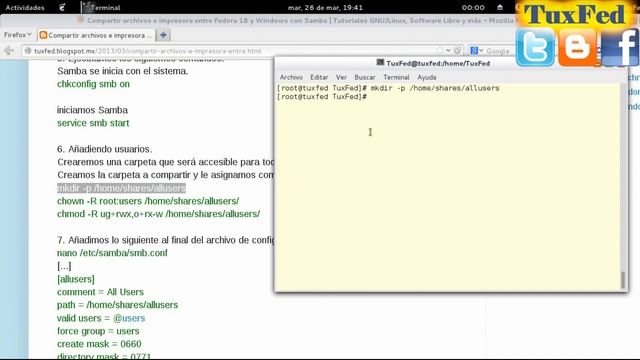Image resolution: width=640 pixels, height=360 pixels.
Task: Click the text 'service smb start'
Action: coord(93,123)
